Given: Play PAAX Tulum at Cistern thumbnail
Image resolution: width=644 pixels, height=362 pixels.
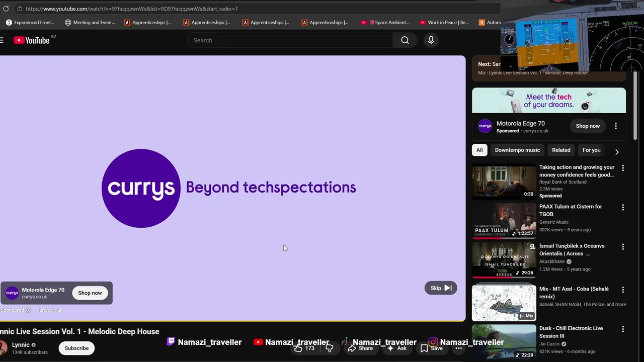Looking at the screenshot, I should (x=504, y=221).
